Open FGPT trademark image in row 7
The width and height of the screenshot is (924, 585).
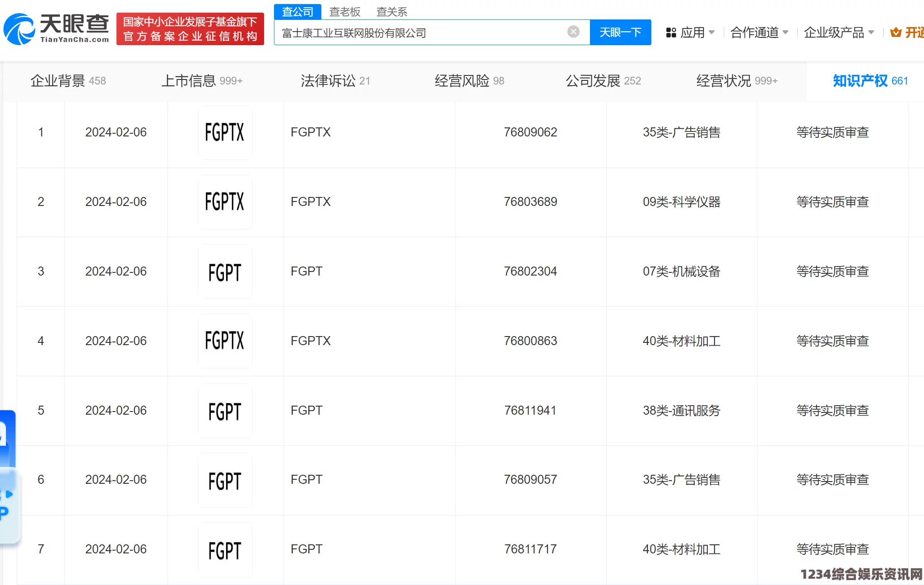[x=225, y=549]
